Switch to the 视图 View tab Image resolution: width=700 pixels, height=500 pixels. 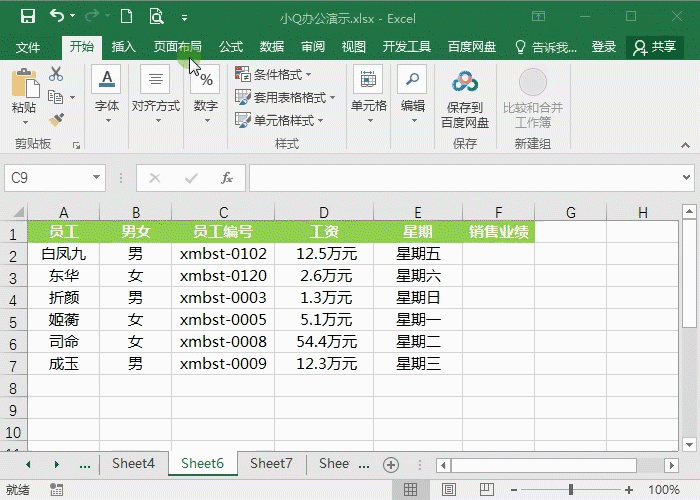(x=354, y=46)
